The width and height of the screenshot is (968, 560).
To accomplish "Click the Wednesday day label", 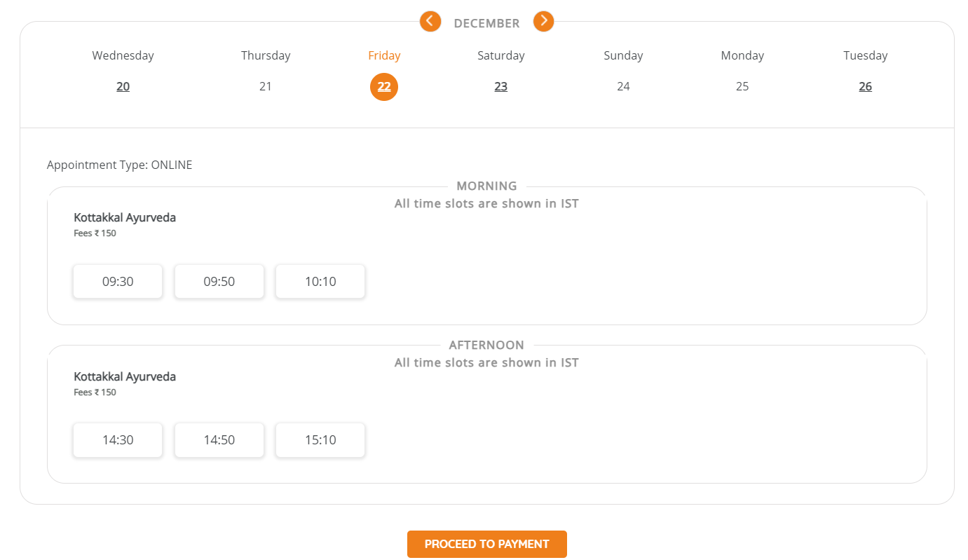I will (123, 55).
